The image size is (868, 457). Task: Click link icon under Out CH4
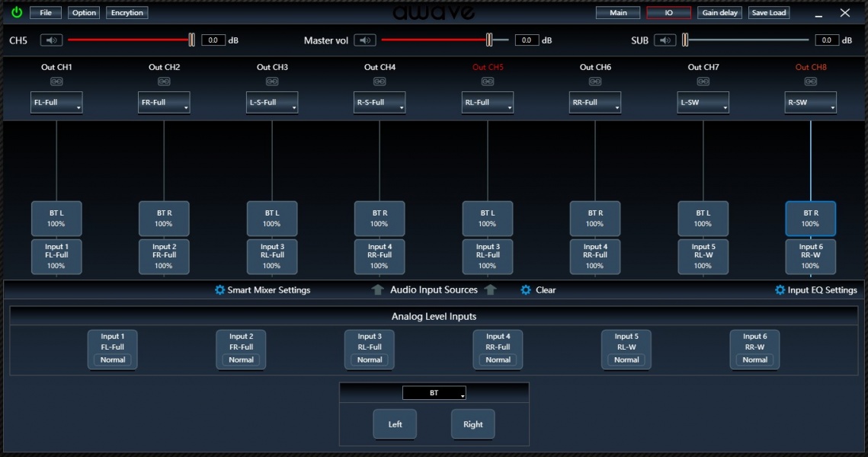coord(380,81)
